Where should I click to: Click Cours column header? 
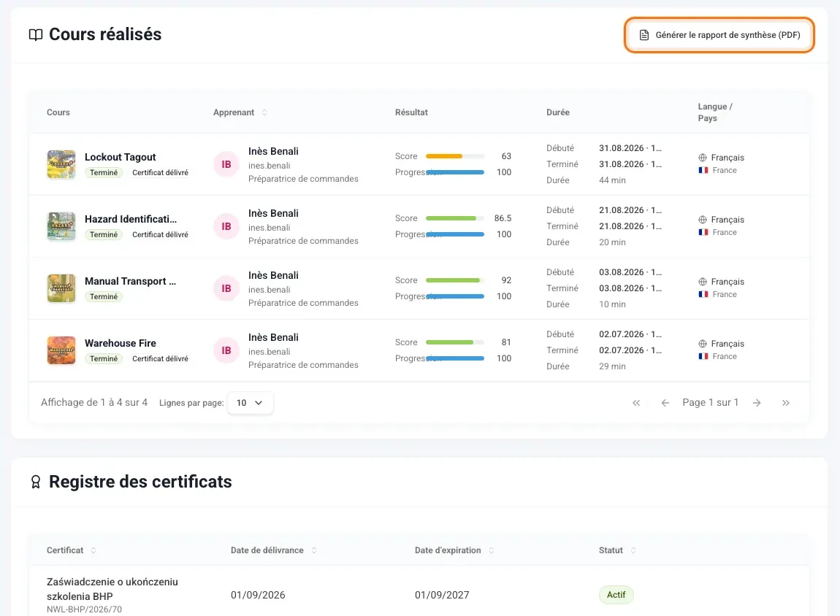click(x=58, y=112)
